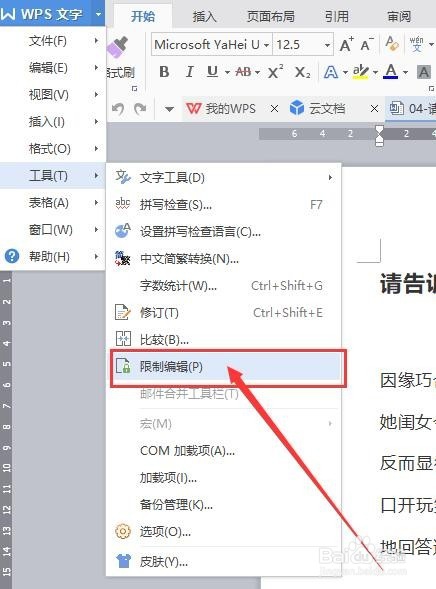Viewport: 436px width, 589px height.
Task: Decrease font size with A- icon
Action: point(367,45)
